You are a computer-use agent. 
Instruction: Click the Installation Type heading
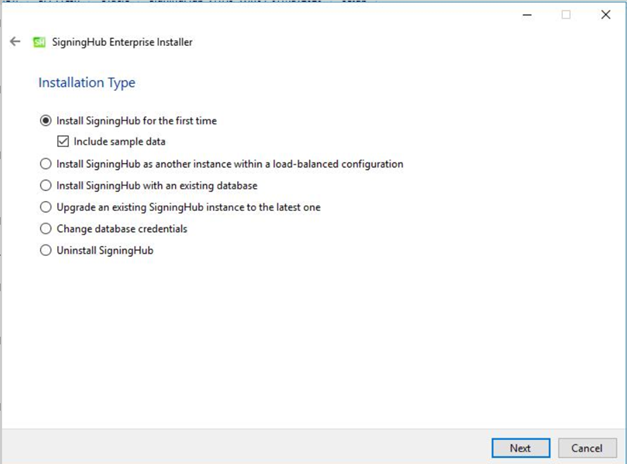(87, 83)
